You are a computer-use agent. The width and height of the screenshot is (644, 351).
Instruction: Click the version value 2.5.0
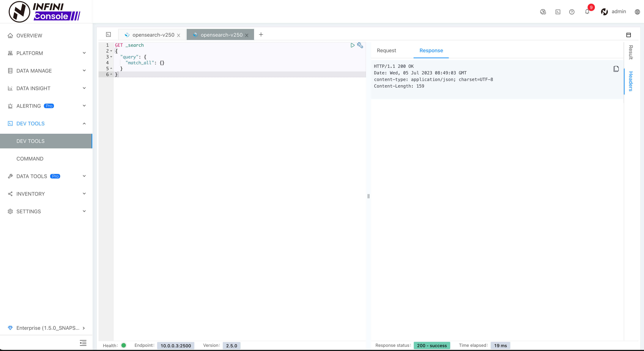coord(232,346)
